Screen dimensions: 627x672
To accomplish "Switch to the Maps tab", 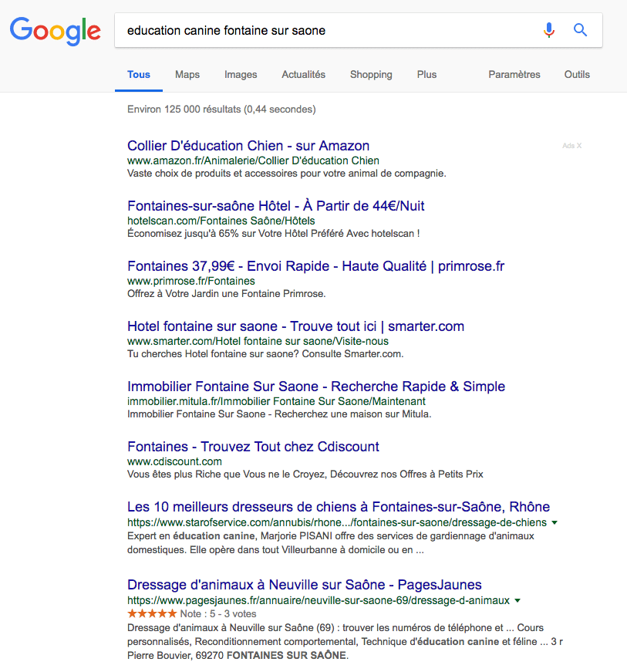I will (187, 75).
